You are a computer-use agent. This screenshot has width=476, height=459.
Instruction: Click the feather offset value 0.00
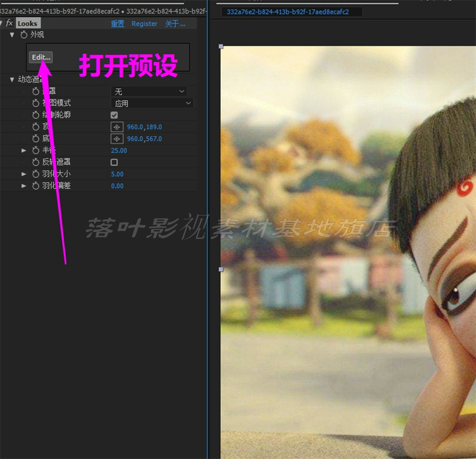tap(117, 186)
